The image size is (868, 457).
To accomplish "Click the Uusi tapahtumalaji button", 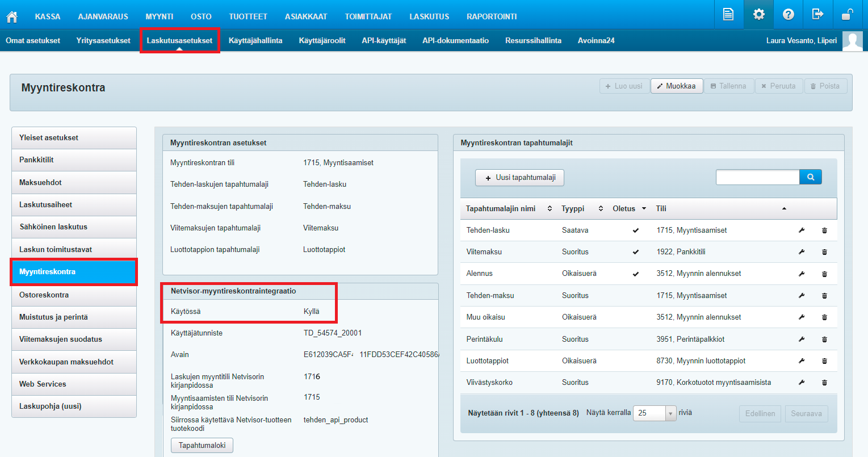I will [x=519, y=178].
